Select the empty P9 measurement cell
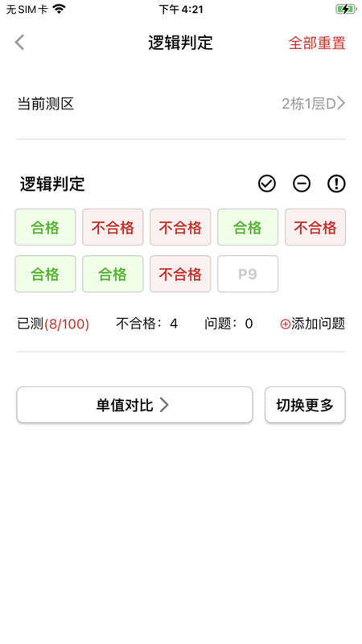362x644 pixels. point(248,274)
